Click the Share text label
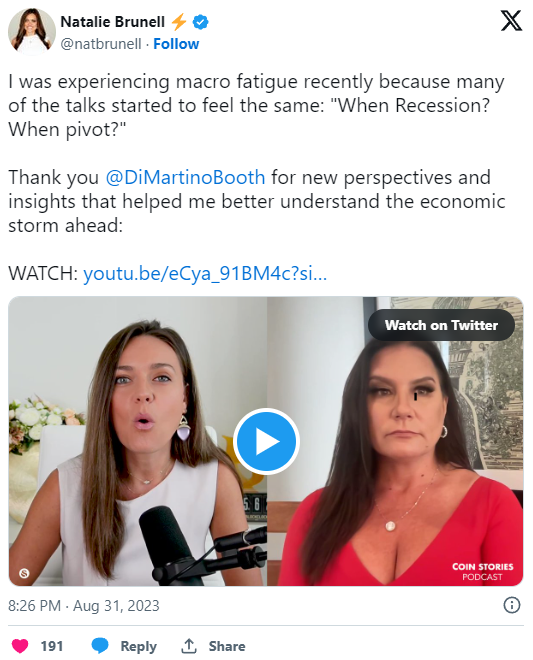 227,646
